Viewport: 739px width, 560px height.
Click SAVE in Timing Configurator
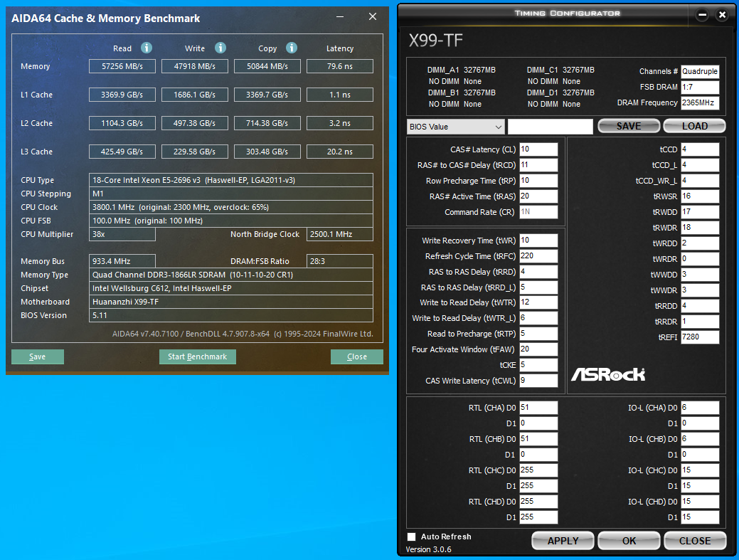point(629,126)
